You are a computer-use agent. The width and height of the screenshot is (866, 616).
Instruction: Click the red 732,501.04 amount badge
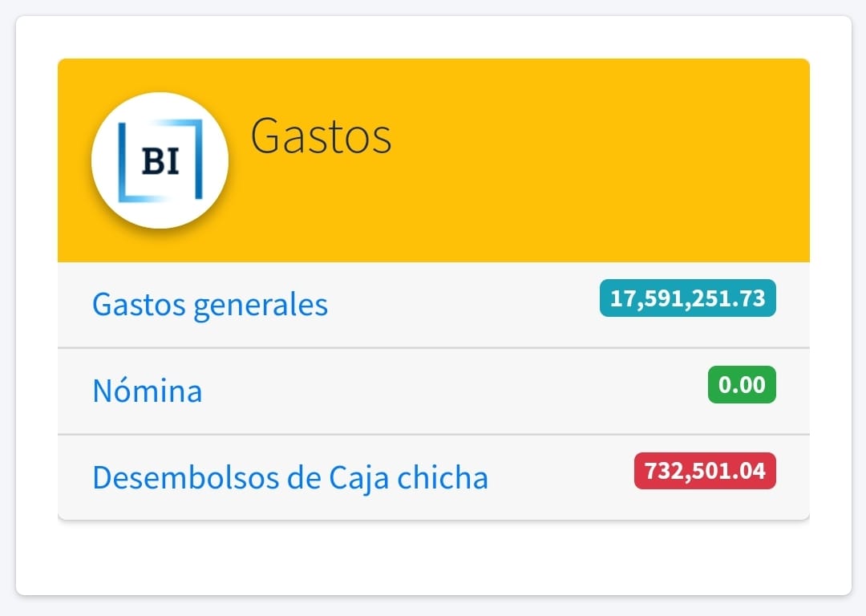pos(705,471)
